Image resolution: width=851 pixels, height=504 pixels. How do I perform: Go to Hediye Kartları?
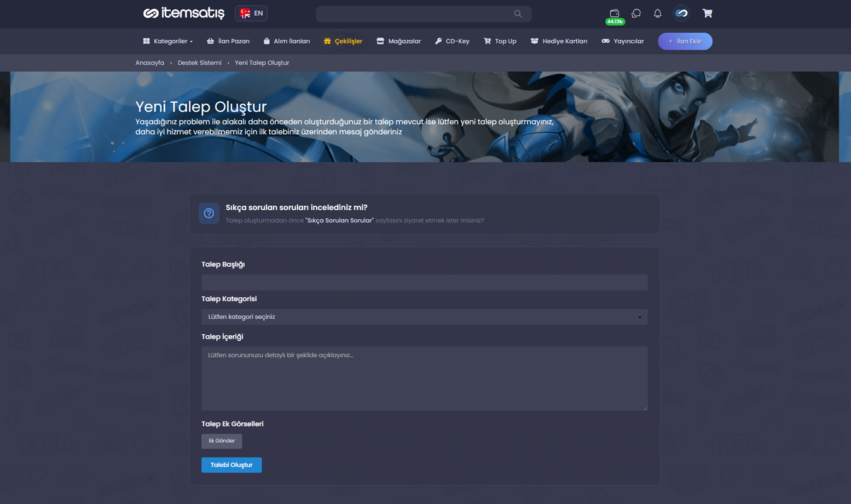click(559, 41)
